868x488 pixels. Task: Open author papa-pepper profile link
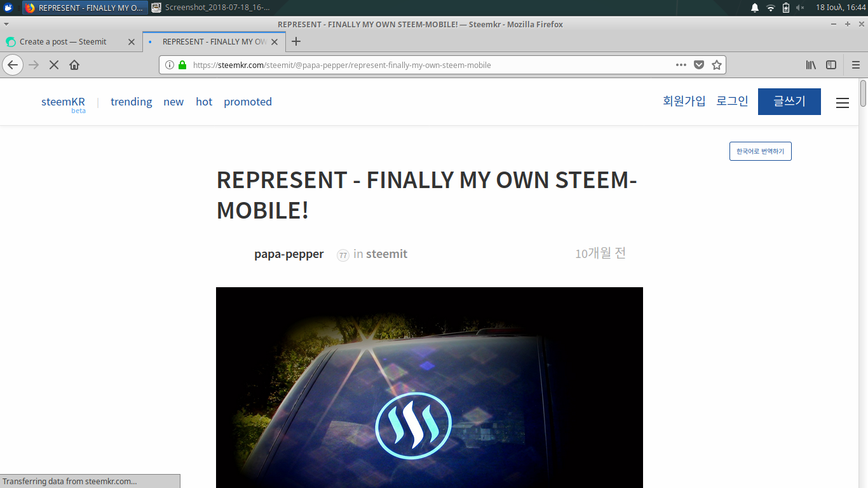289,254
